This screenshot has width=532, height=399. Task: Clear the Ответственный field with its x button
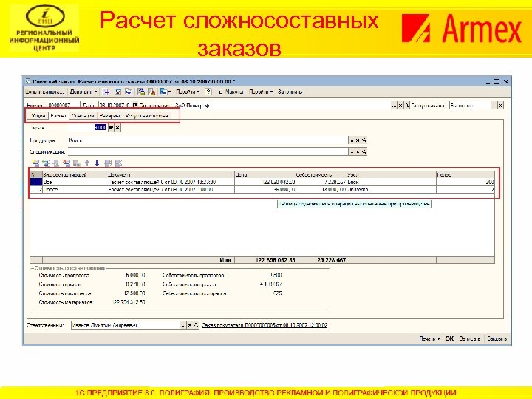click(190, 325)
